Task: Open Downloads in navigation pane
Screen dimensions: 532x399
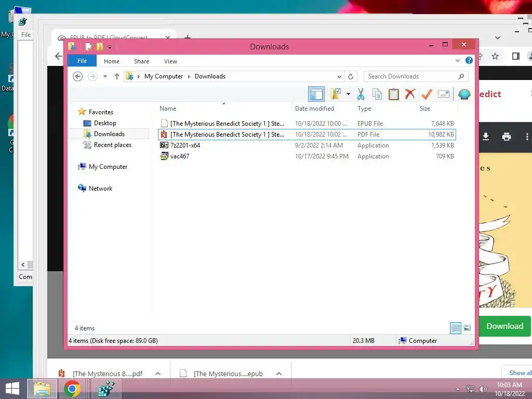Action: 109,134
